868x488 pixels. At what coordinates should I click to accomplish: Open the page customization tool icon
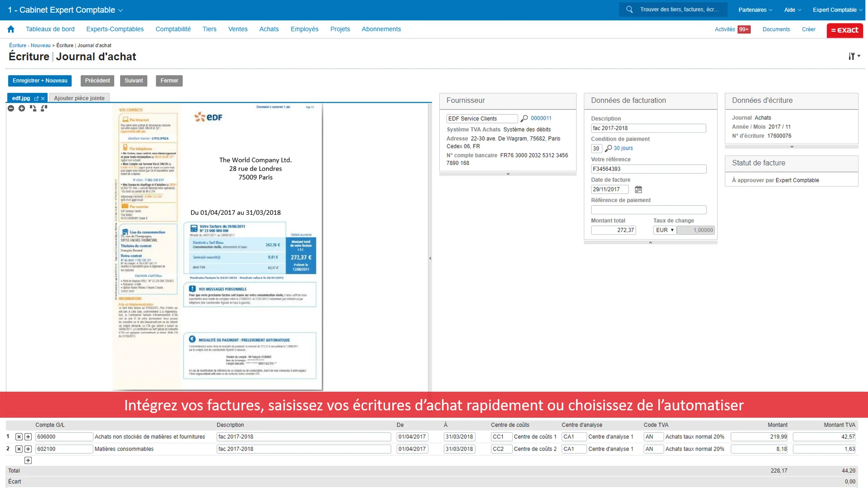pyautogui.click(x=854, y=56)
